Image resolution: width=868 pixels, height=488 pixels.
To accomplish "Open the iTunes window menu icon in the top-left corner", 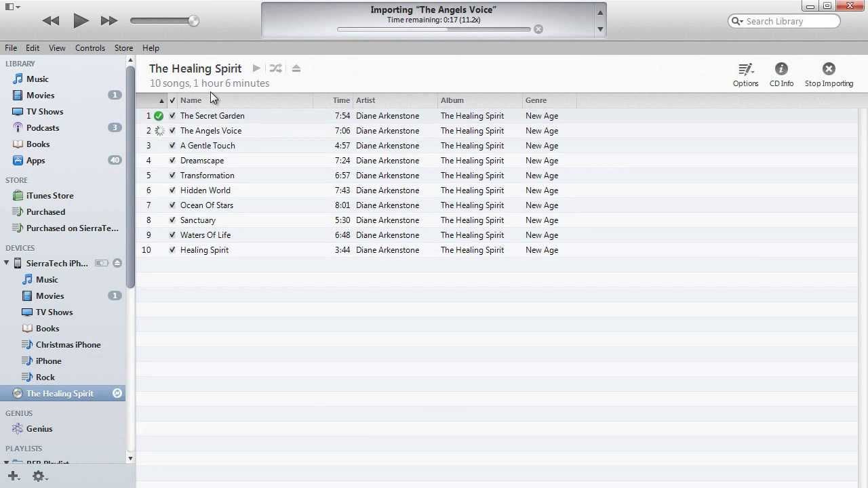I will point(12,7).
